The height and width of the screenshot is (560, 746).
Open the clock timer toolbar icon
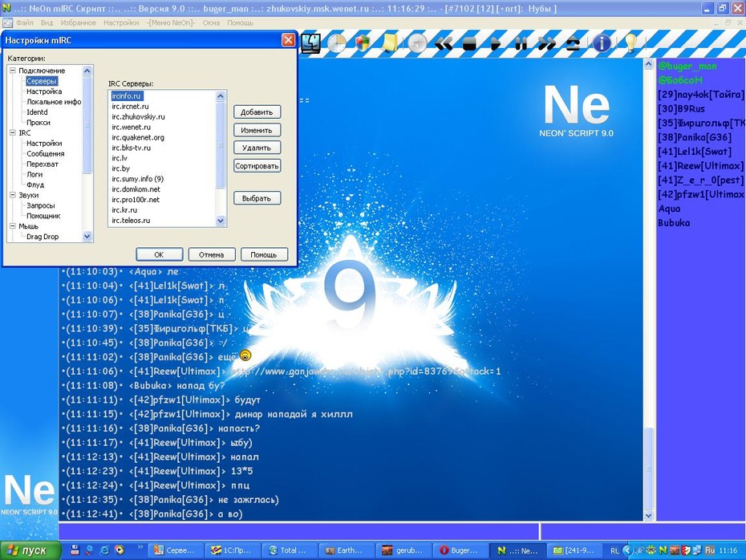[336, 43]
